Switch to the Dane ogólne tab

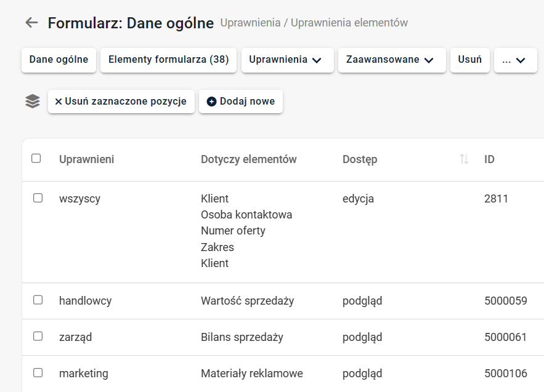tap(59, 60)
